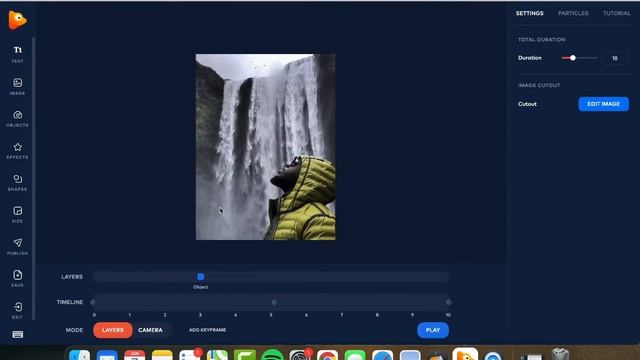The image size is (640, 360).
Task: Open Notes from the dock
Action: [x=162, y=355]
